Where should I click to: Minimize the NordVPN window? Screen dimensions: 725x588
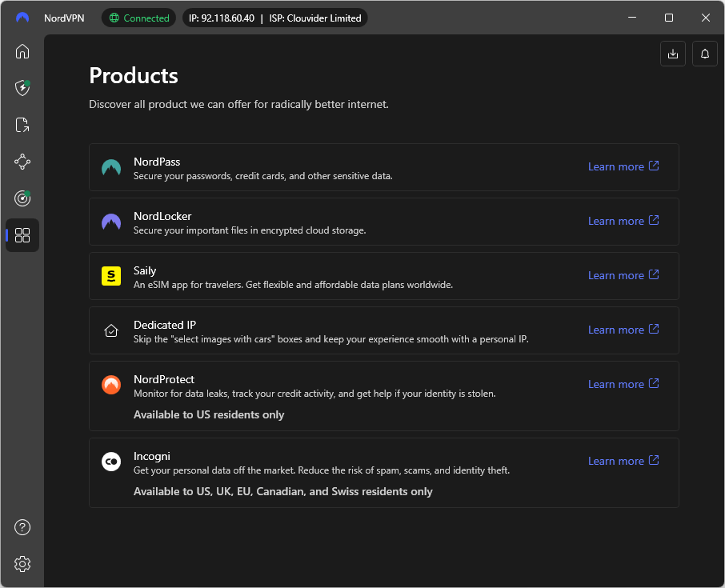tap(632, 18)
